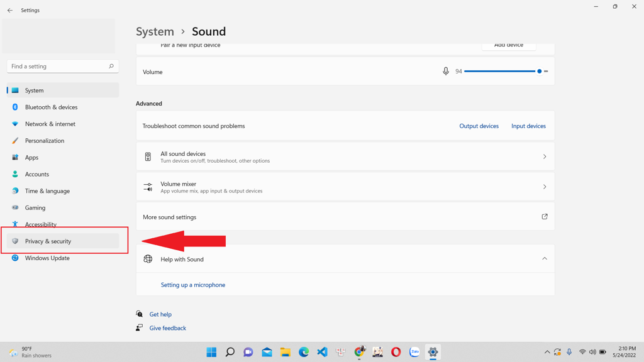The image size is (644, 362).
Task: Go back with the Settings arrow
Action: click(10, 10)
